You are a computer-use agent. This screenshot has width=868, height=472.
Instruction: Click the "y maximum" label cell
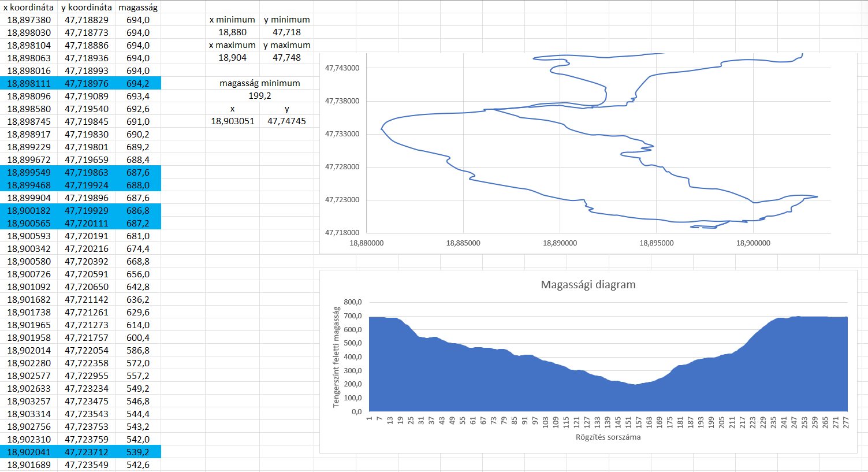tap(286, 45)
